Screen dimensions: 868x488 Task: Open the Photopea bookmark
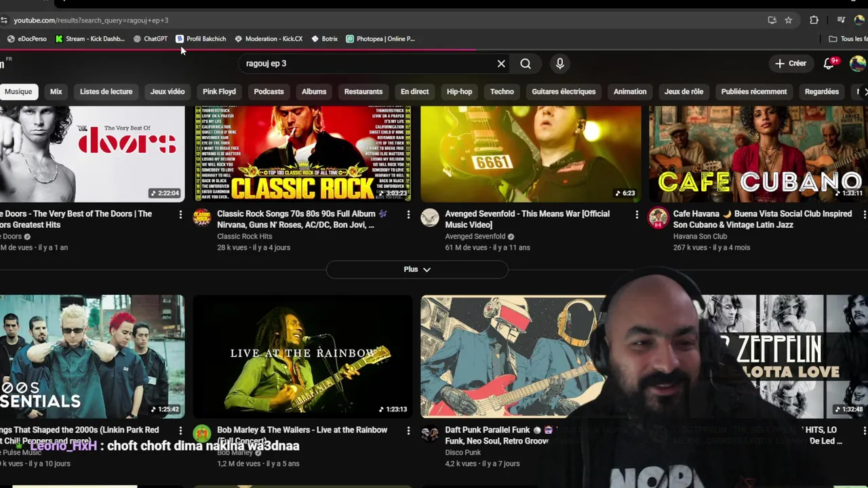point(380,39)
